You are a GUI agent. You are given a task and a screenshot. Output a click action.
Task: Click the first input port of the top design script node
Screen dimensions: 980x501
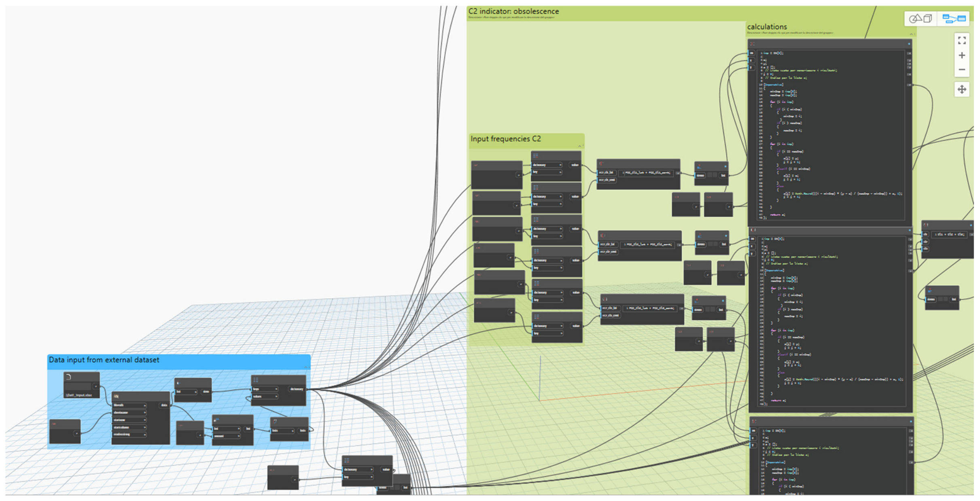pyautogui.click(x=752, y=53)
